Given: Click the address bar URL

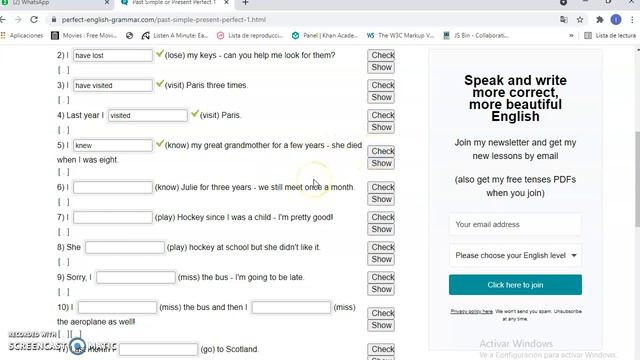Looking at the screenshot, I should click(x=164, y=20).
